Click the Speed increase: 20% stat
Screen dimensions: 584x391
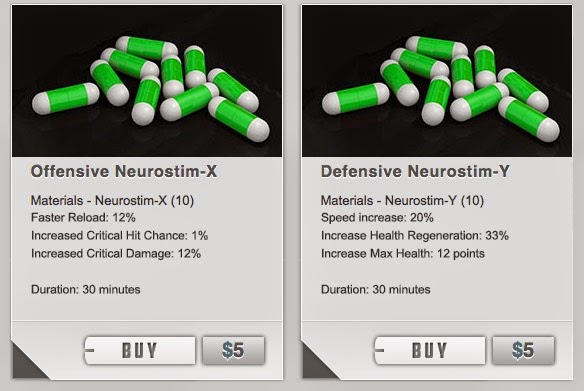point(377,217)
